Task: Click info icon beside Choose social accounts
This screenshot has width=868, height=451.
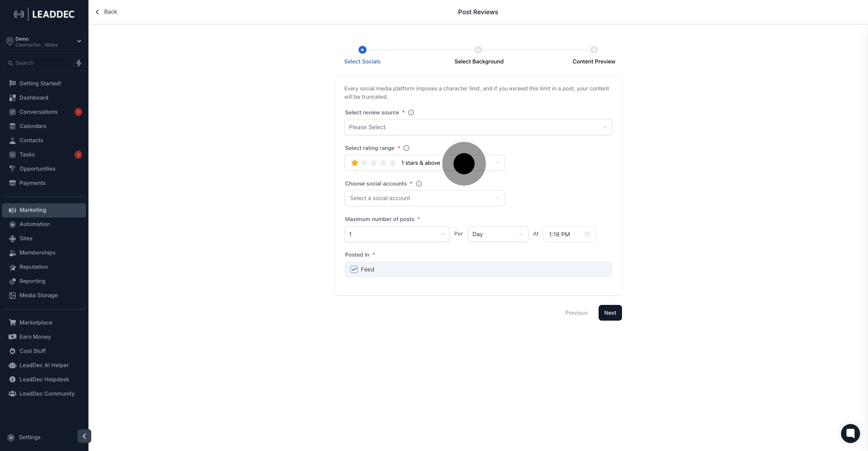Action: (419, 184)
